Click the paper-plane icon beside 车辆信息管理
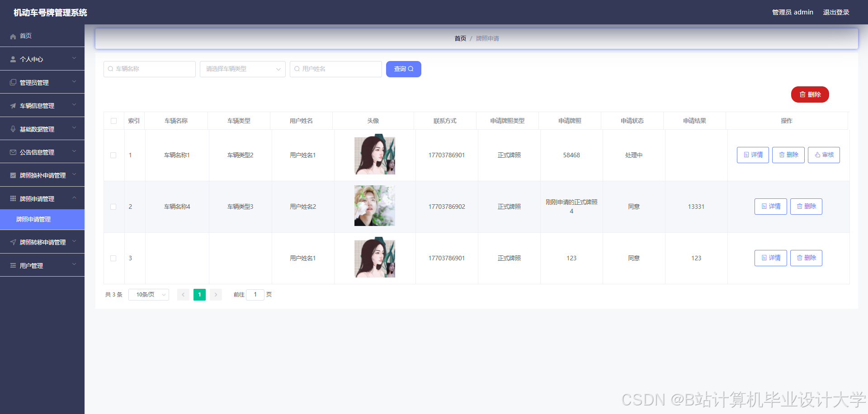This screenshot has width=868, height=414. pos(13,106)
